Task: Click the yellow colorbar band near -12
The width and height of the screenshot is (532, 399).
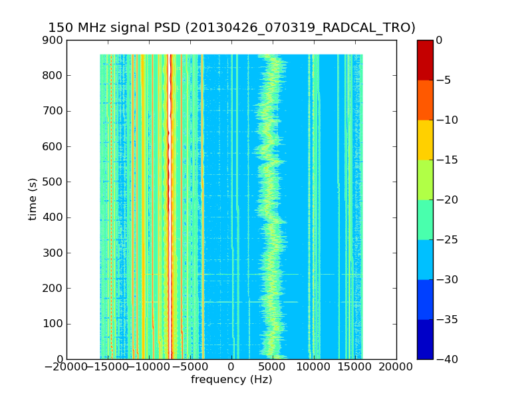Action: [425, 140]
